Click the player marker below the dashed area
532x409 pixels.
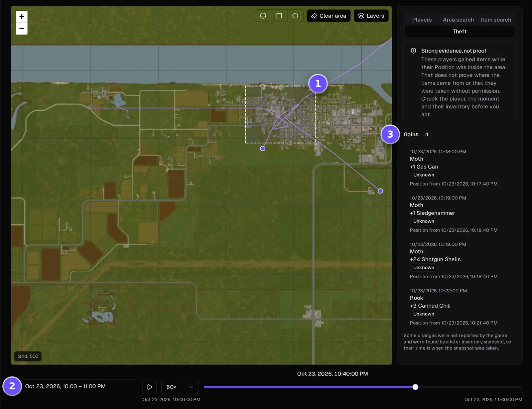[x=263, y=149]
